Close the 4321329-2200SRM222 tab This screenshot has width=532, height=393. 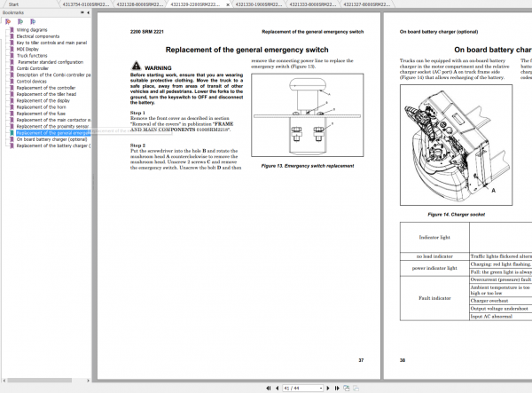(x=228, y=4)
